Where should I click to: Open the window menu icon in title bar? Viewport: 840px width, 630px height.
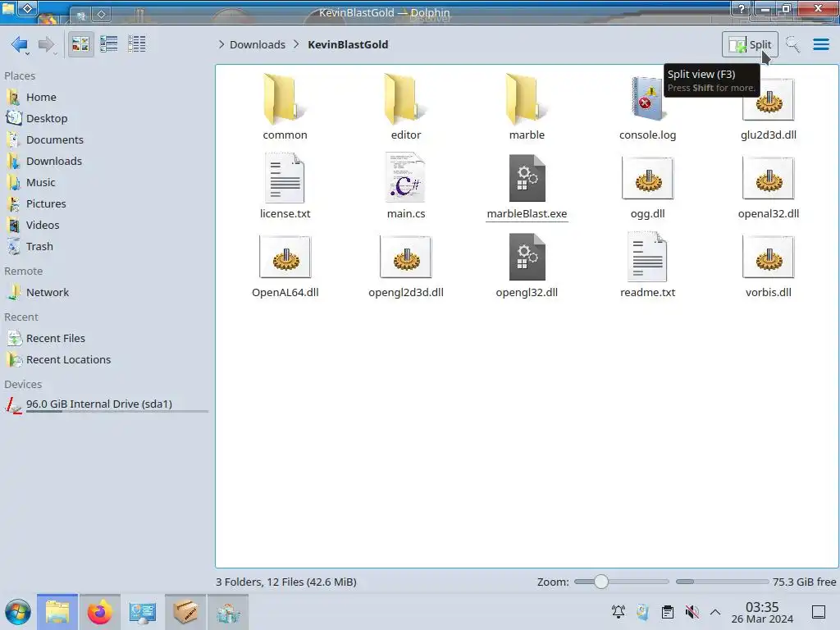point(8,8)
